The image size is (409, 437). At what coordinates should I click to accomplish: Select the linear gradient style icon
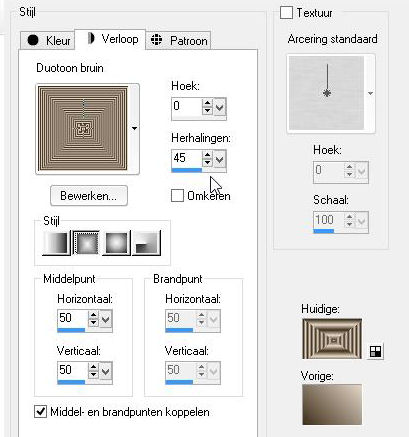pos(56,243)
